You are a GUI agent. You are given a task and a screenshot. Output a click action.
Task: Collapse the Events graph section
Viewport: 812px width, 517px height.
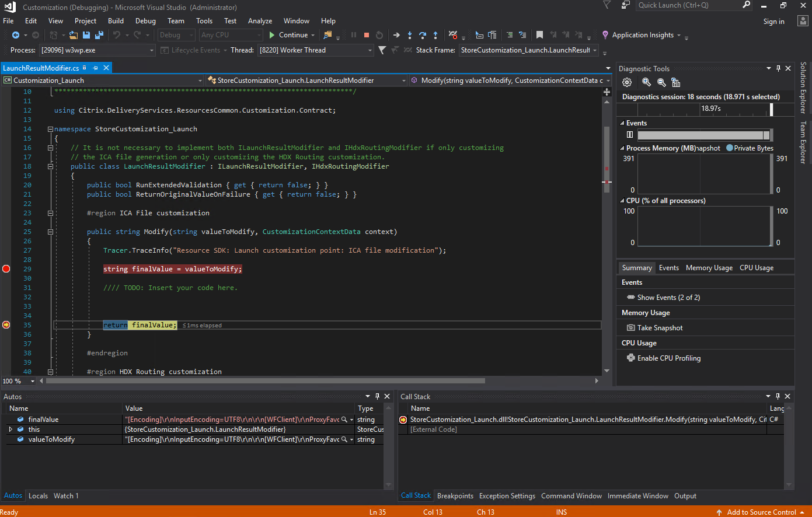click(x=622, y=123)
